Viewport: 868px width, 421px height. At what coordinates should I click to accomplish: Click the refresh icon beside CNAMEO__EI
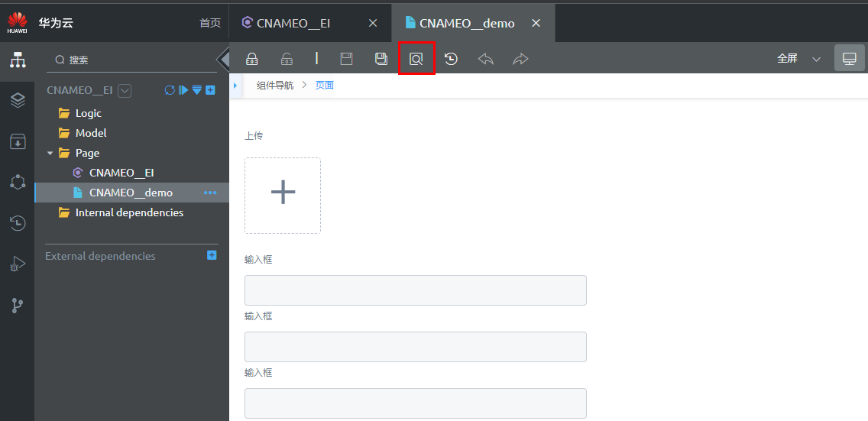click(170, 90)
